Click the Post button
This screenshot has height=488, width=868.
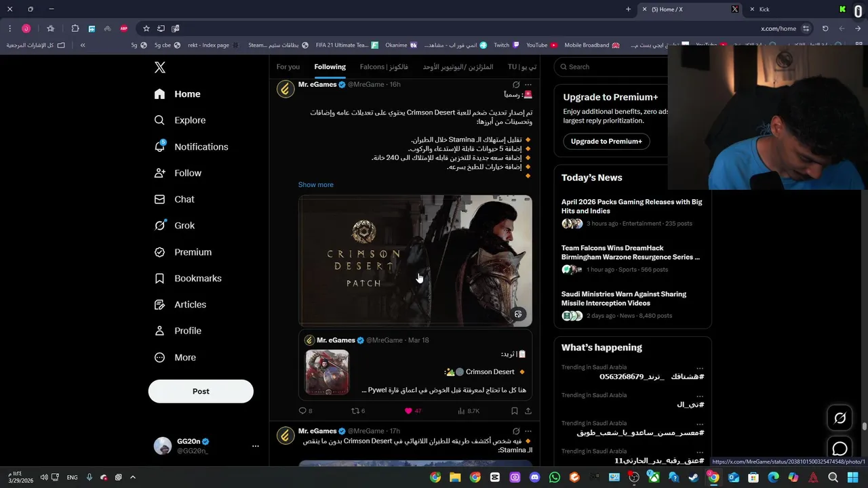tap(201, 391)
